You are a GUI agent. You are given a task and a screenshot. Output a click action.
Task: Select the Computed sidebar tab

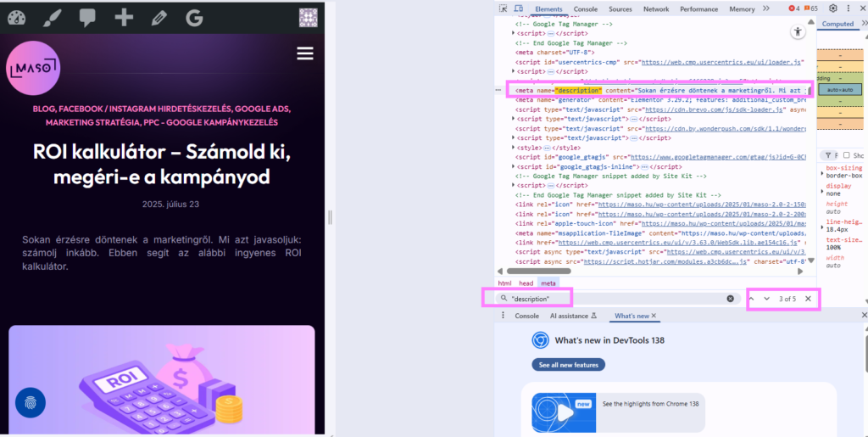pos(837,24)
